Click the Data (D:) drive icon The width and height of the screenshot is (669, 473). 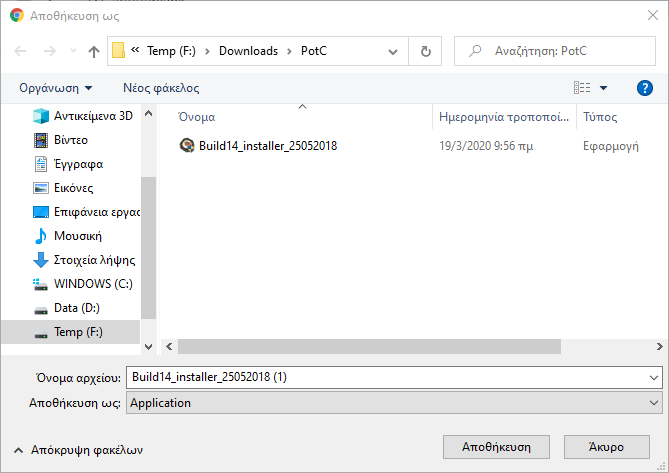click(41, 310)
